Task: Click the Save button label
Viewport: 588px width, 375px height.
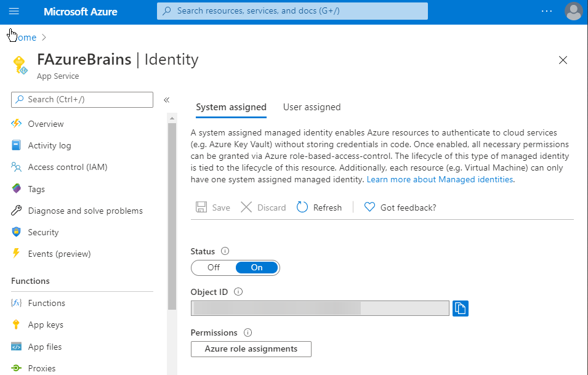Action: click(221, 208)
